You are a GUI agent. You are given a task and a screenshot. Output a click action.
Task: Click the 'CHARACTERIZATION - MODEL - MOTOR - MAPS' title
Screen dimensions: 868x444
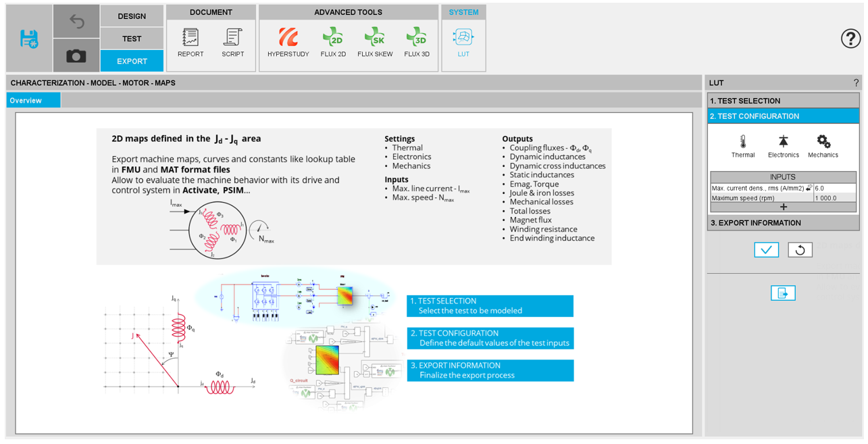pos(93,83)
